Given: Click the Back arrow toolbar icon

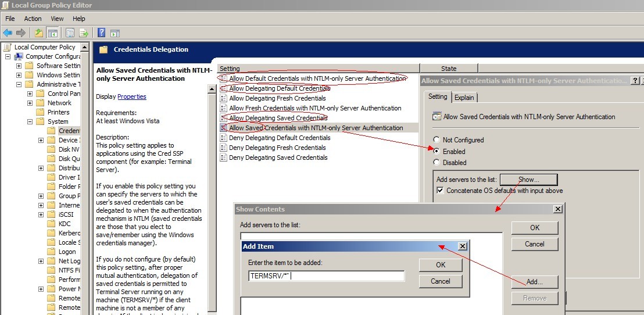Looking at the screenshot, I should [8, 33].
